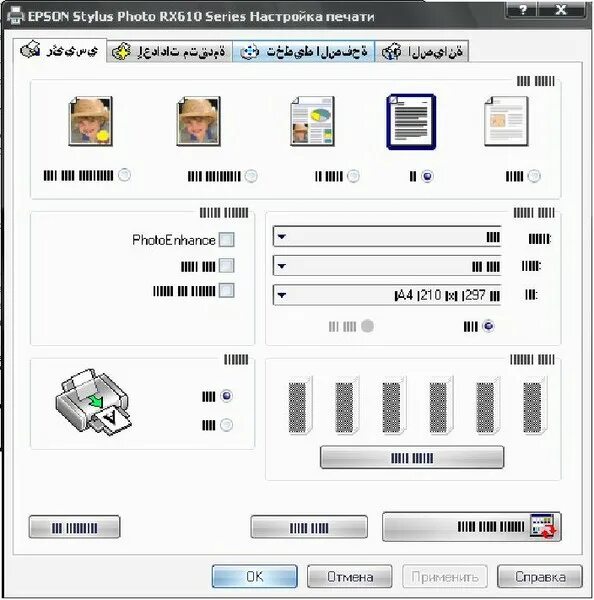This screenshot has height=600, width=594.
Task: Select the lower orientation radio beside the printer
Action: point(227,425)
